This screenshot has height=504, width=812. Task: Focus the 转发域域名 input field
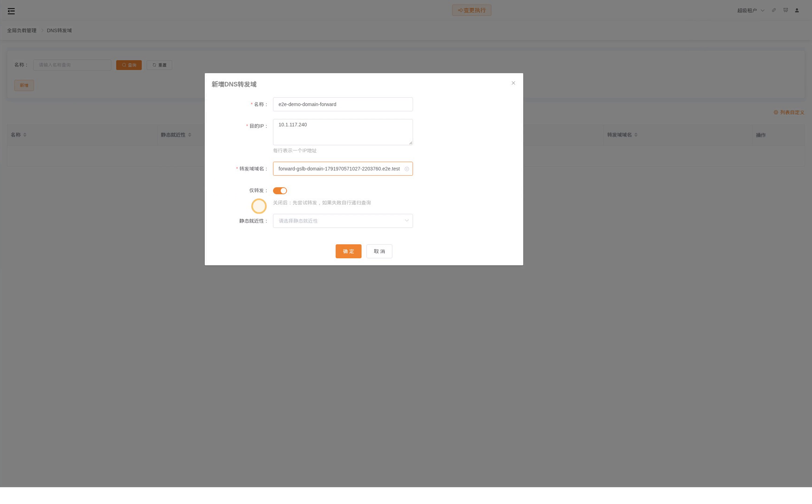click(x=343, y=169)
